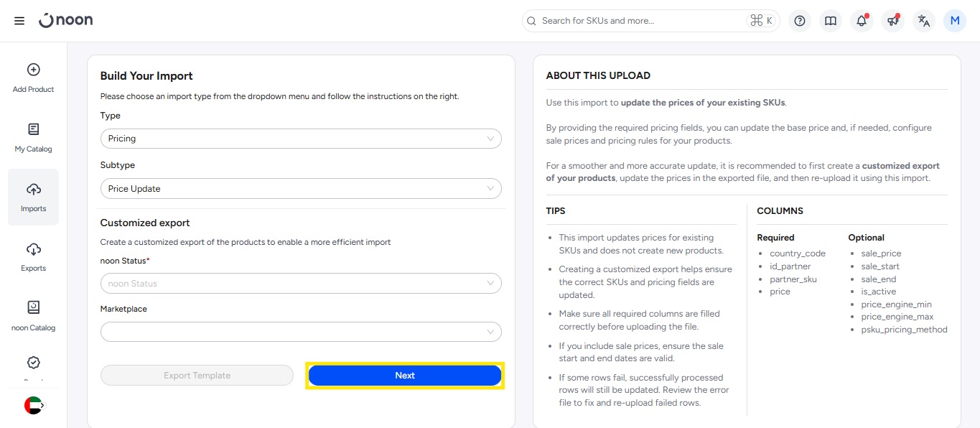Click the Export Template button
The image size is (980, 428).
click(x=197, y=376)
